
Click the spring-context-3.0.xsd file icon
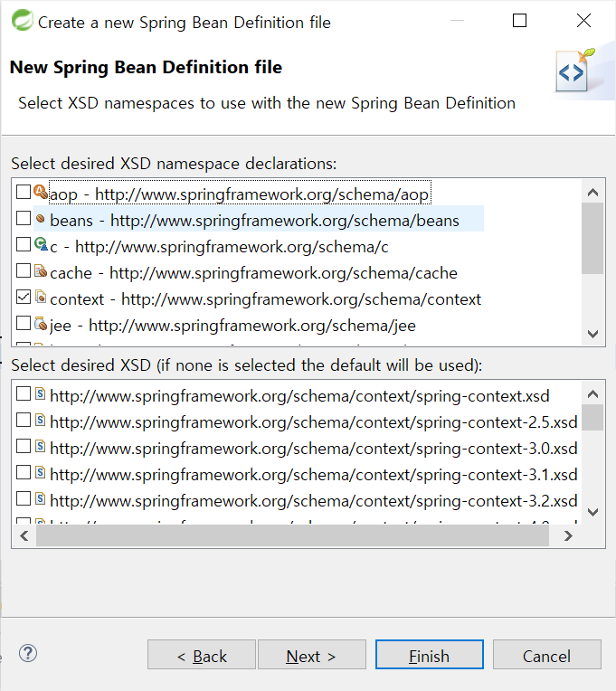pos(41,446)
